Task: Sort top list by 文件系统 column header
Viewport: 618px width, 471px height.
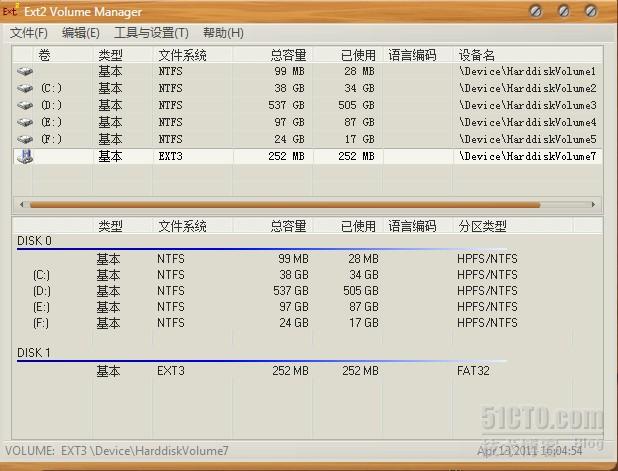Action: (193, 55)
